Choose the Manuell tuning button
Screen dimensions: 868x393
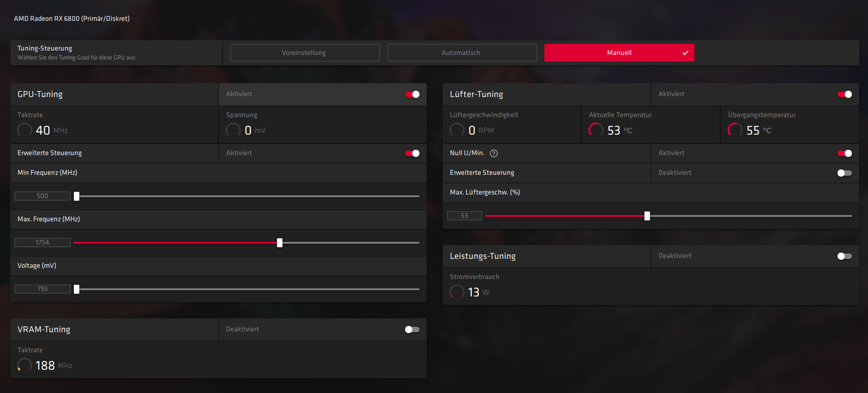[x=619, y=53]
